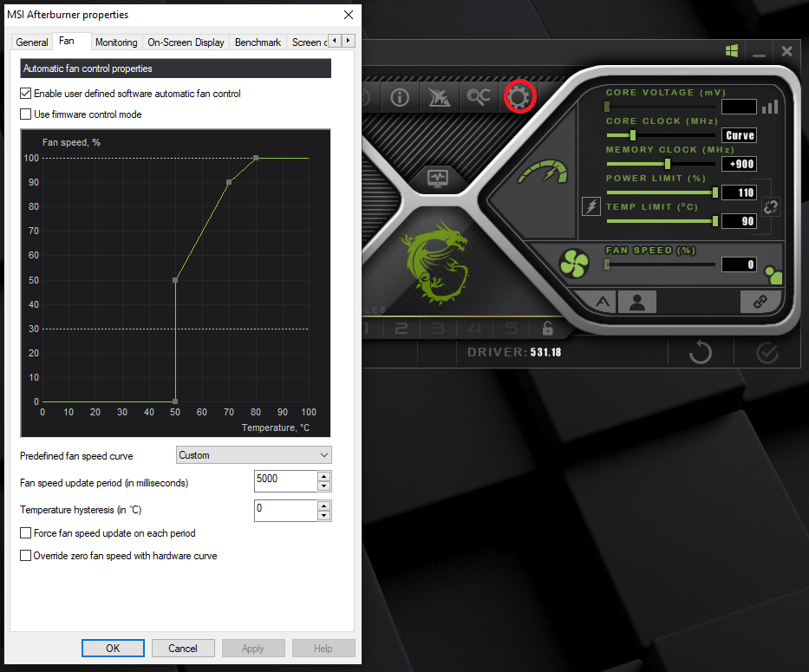
Task: Click the temperature hysteresis input field
Action: 286,511
